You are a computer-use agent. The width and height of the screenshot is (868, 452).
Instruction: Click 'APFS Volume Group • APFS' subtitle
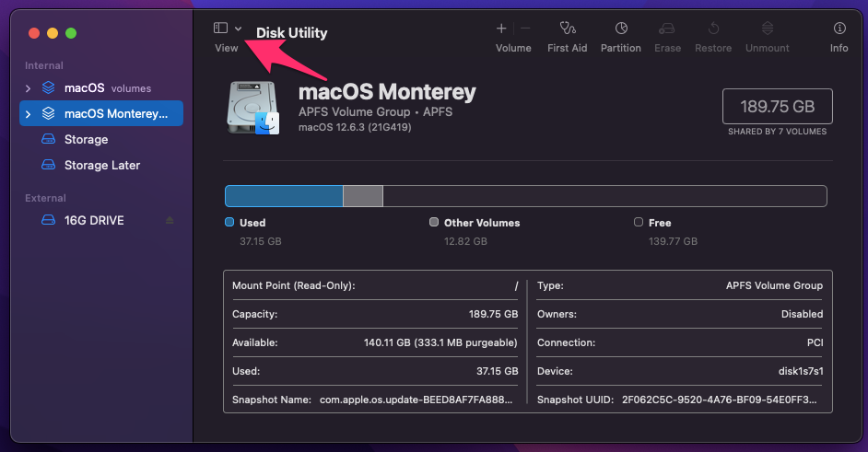[375, 111]
